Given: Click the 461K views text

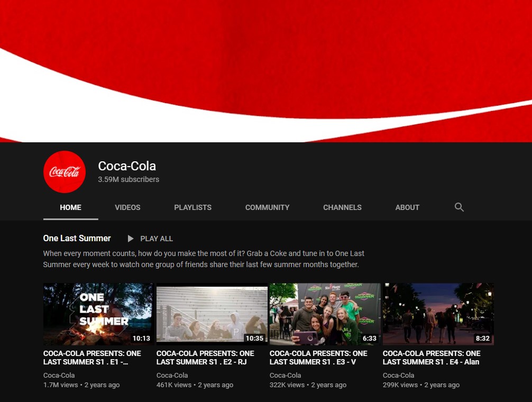Looking at the screenshot, I should point(174,385).
